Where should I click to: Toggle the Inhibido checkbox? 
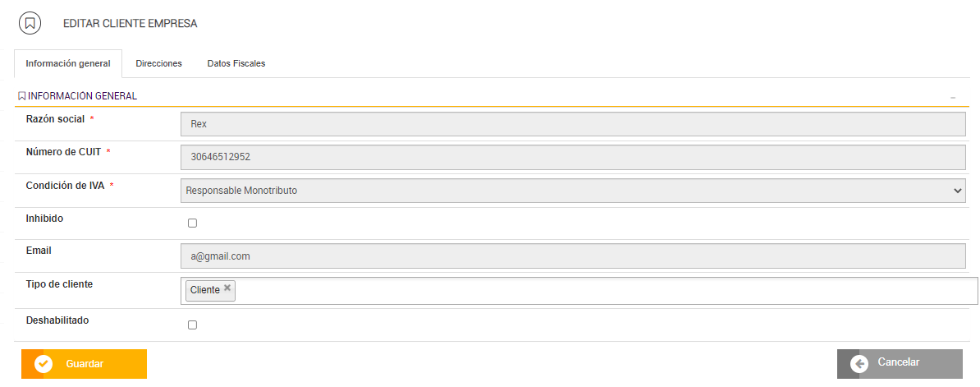click(193, 223)
